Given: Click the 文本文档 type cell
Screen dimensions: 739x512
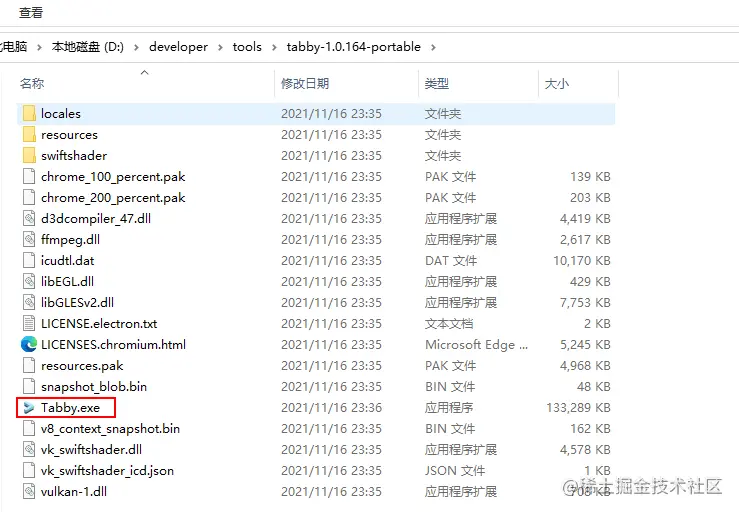Looking at the screenshot, I should [449, 323].
